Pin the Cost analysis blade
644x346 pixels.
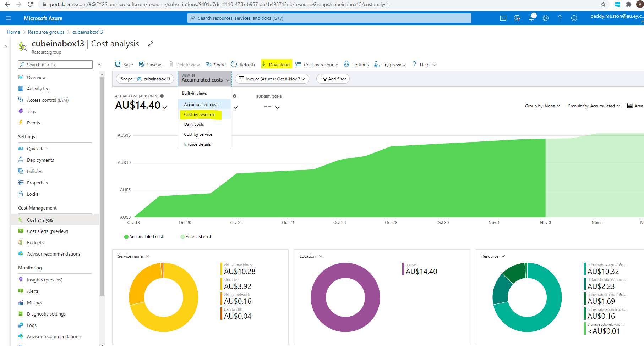click(151, 44)
